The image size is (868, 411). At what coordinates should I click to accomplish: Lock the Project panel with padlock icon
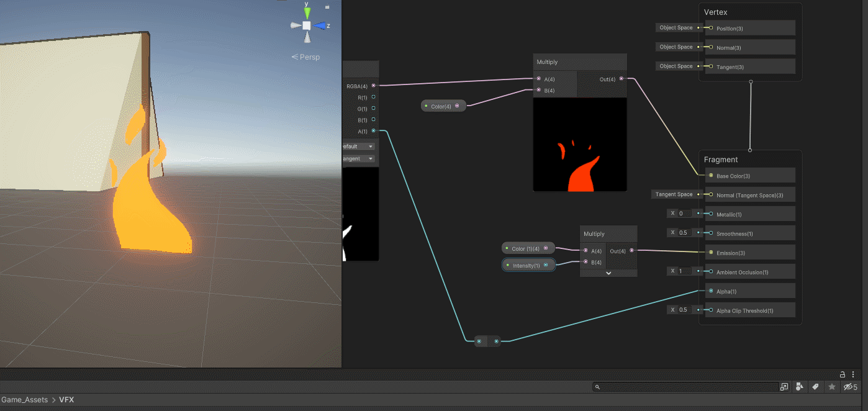click(843, 374)
